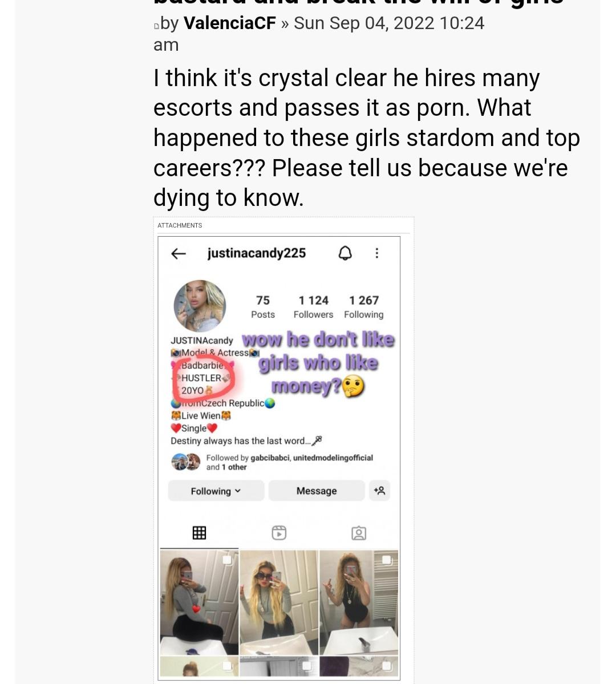Viewport: 616px width, 684px height.
Task: Click the add-person suggestion icon
Action: pyautogui.click(x=379, y=491)
